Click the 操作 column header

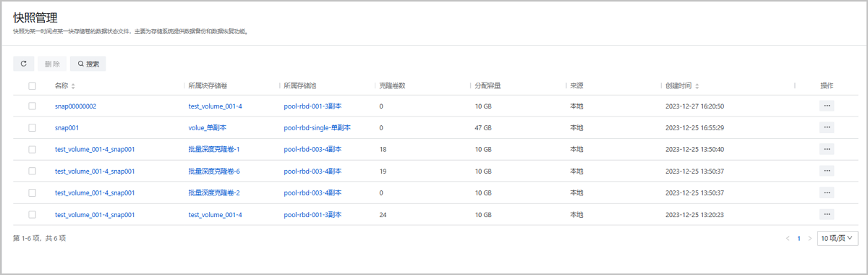(827, 86)
